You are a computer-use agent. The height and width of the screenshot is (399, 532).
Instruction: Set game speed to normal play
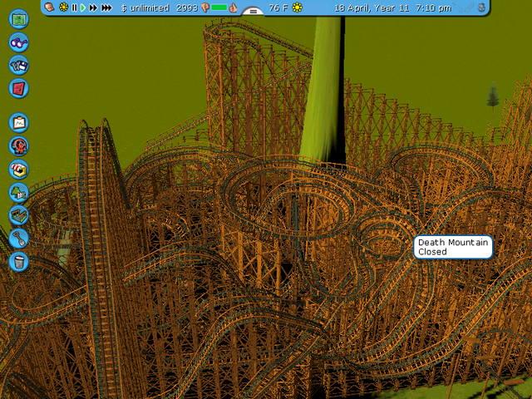point(83,7)
